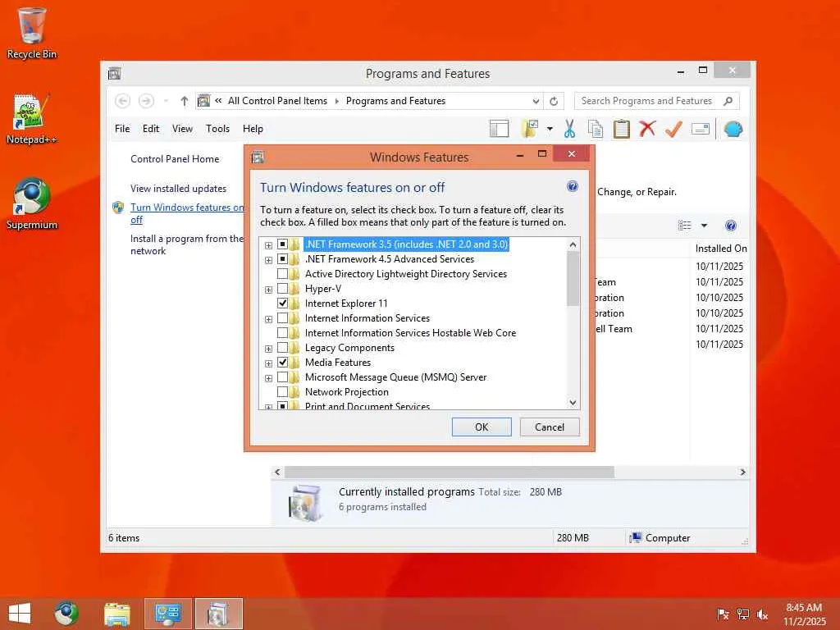The width and height of the screenshot is (840, 630).
Task: Enable Active Directory Lightweight Directory Services
Action: (x=282, y=274)
